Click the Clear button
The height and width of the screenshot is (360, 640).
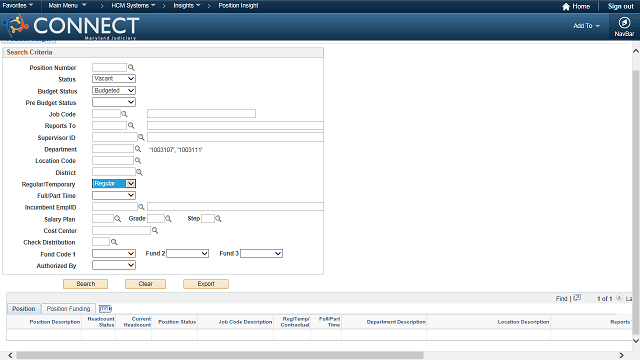(145, 284)
